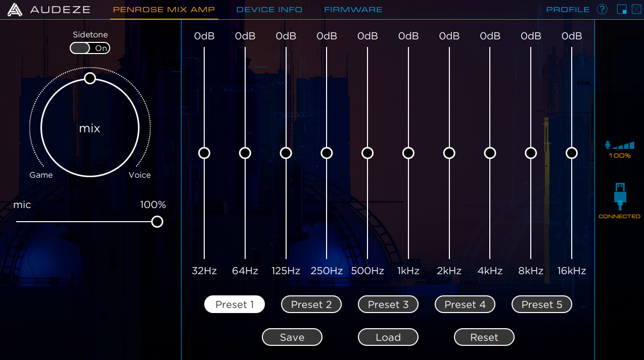Viewport: 644px width, 360px height.
Task: Go to the Penrose Mix Amp tab
Action: (164, 10)
